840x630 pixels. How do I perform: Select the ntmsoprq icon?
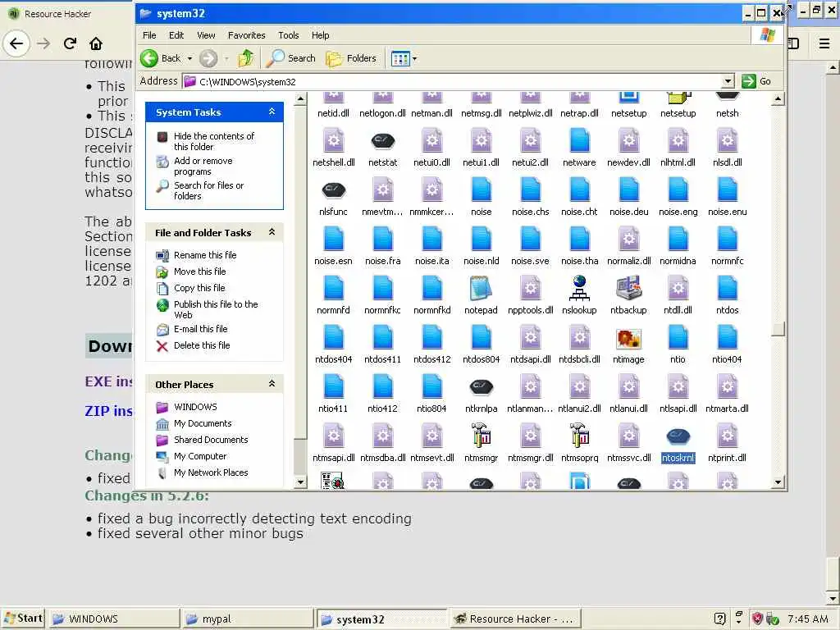click(579, 436)
